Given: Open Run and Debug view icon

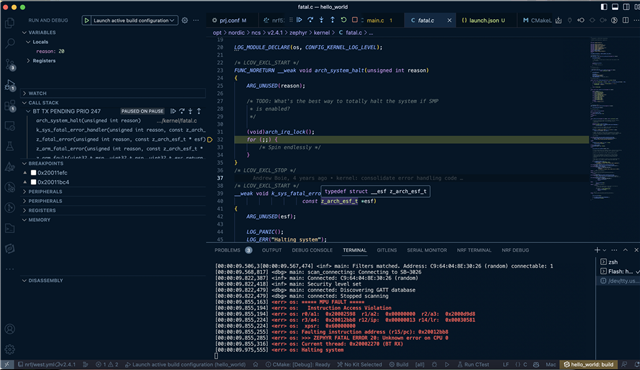Looking at the screenshot, I should pos(10,85).
